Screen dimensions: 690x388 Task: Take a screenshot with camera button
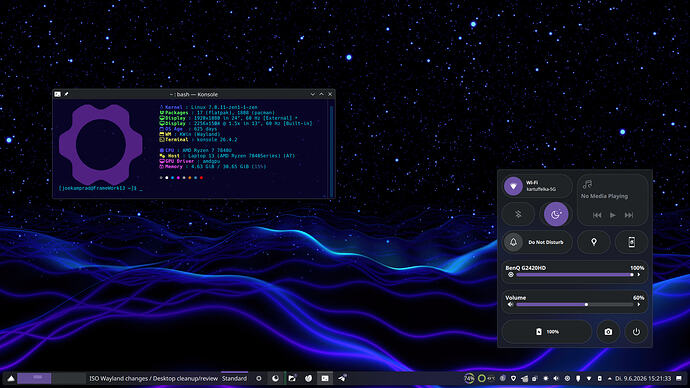point(608,332)
